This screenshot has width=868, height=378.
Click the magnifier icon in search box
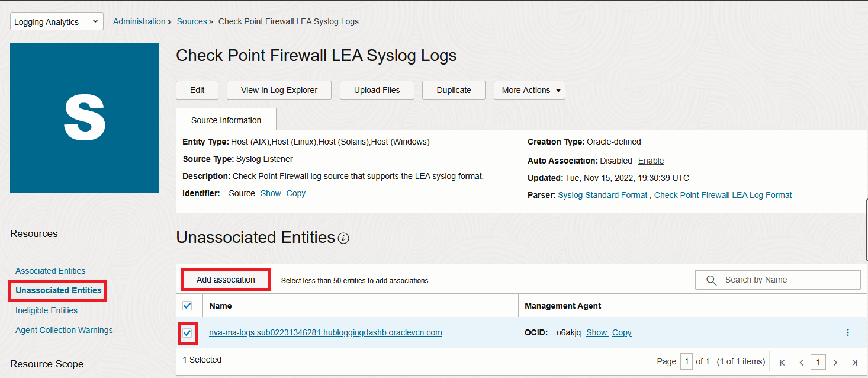(711, 280)
